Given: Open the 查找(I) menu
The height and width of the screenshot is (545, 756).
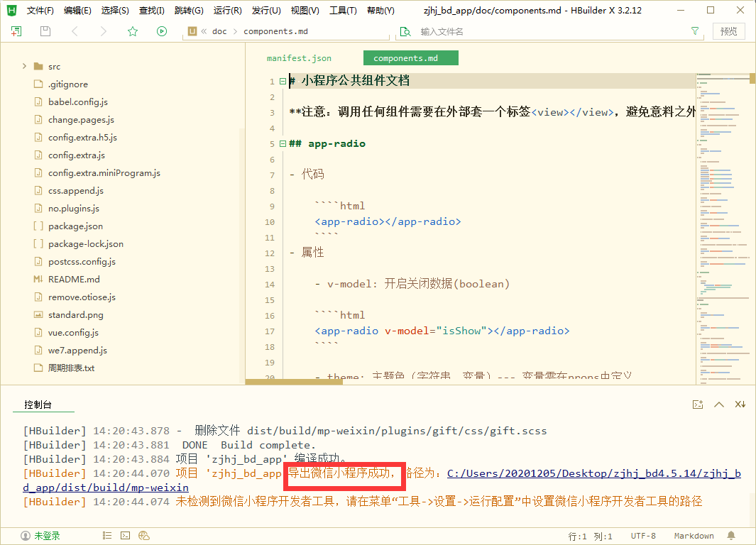Looking at the screenshot, I should coord(152,10).
